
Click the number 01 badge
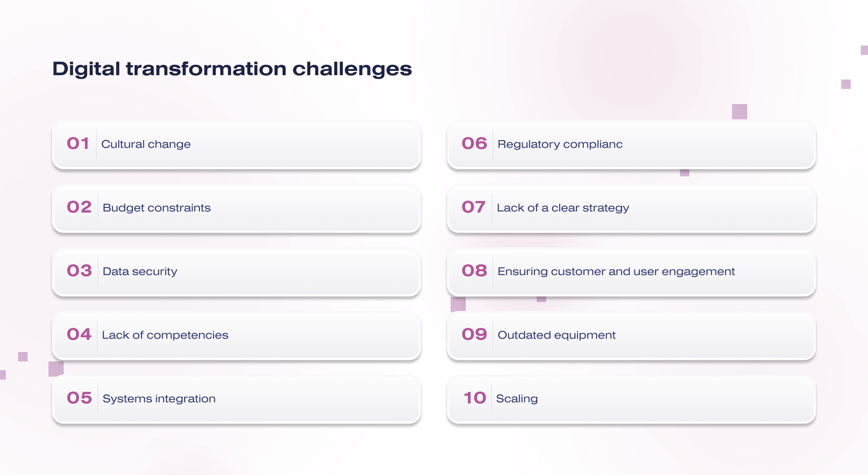point(78,144)
